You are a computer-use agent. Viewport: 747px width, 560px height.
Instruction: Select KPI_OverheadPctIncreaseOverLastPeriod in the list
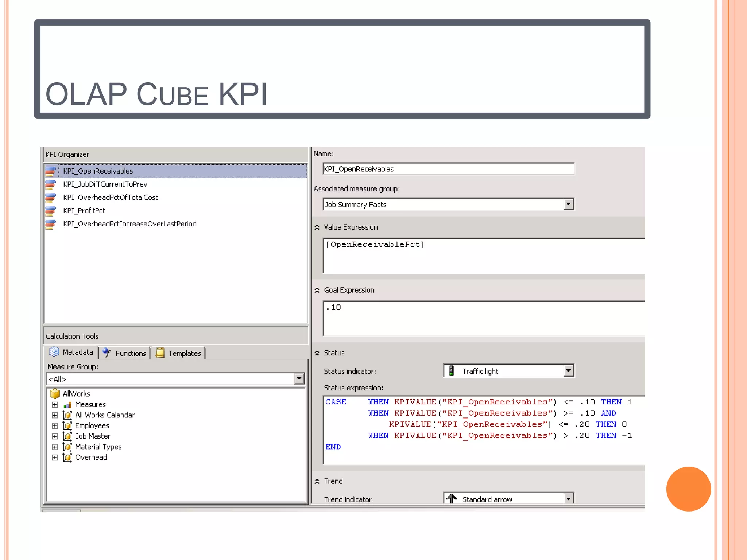tap(129, 224)
